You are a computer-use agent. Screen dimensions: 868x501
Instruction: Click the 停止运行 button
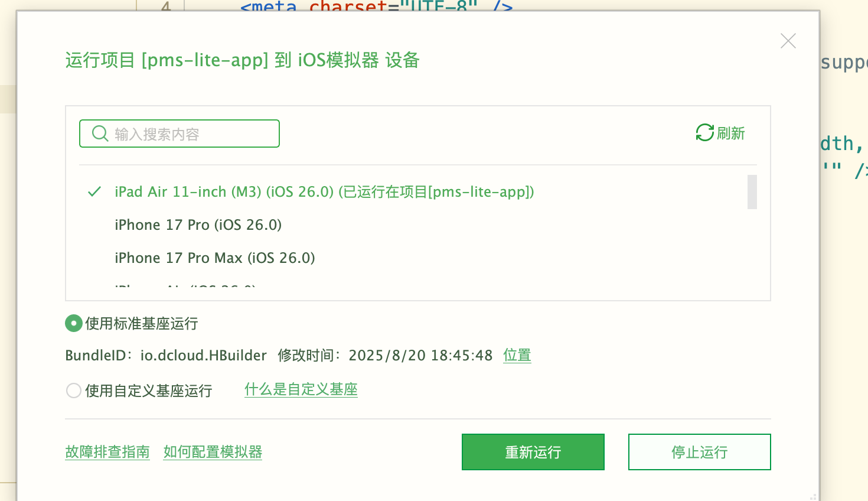click(700, 452)
